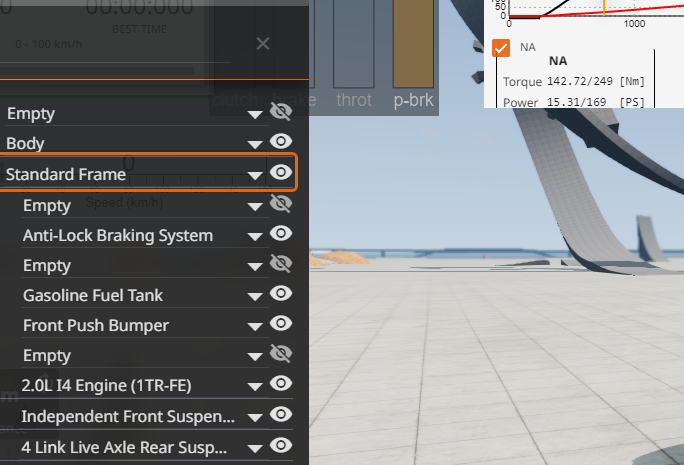Image resolution: width=684 pixels, height=465 pixels.
Task: Select the Independent Front Suspension entry
Action: [x=128, y=415]
